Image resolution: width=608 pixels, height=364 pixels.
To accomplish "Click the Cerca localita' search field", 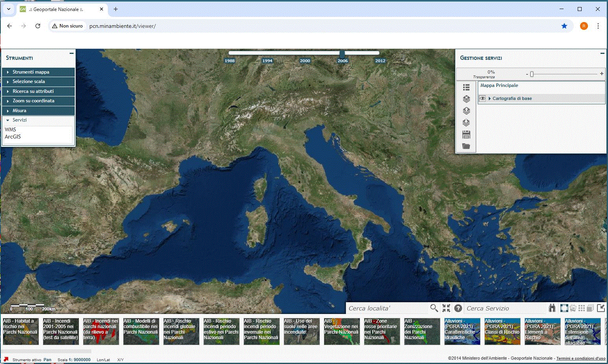I will pyautogui.click(x=386, y=308).
